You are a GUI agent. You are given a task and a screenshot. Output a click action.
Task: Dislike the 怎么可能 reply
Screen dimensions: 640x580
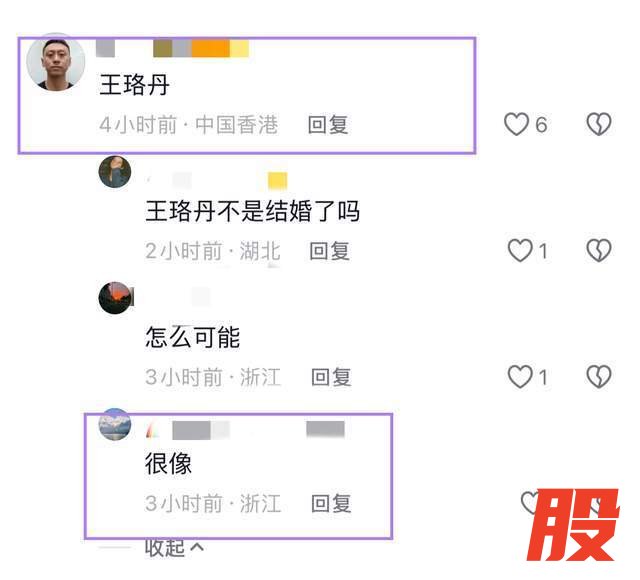coord(599,376)
